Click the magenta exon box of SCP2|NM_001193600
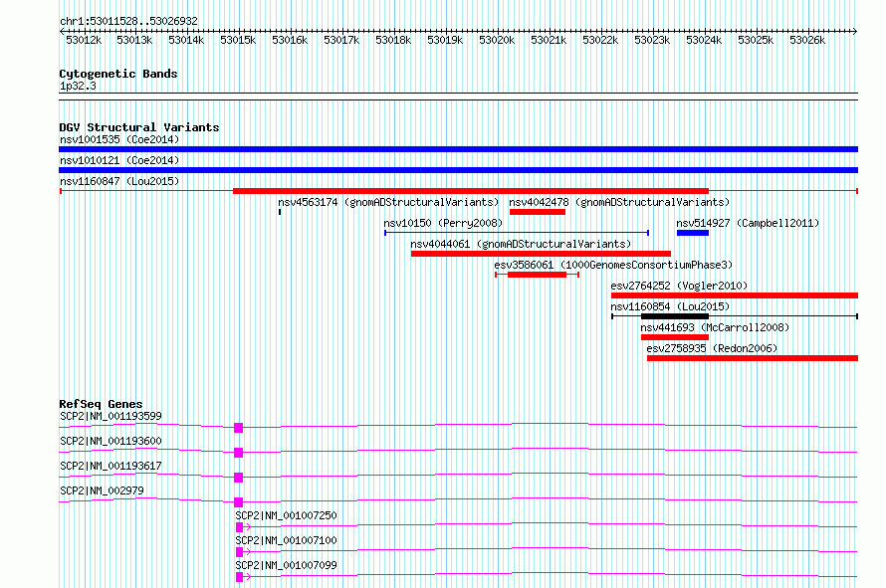The width and height of the screenshot is (886, 588). (x=239, y=453)
